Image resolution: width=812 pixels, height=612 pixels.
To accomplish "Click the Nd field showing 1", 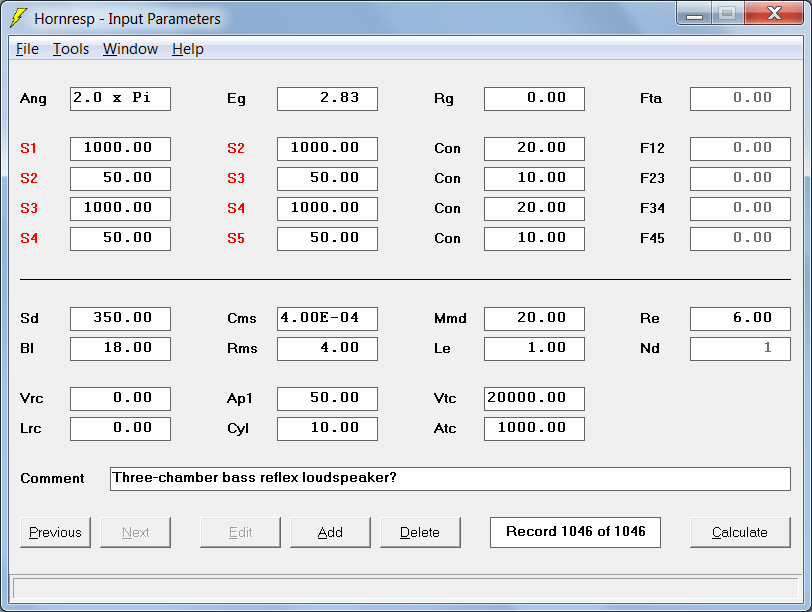I will pos(741,349).
